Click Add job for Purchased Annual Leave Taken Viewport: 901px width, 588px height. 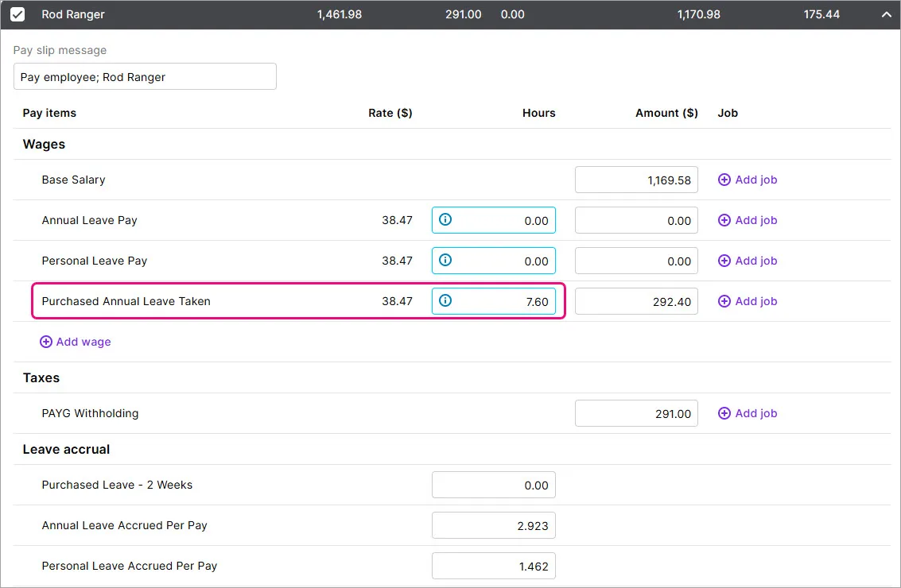tap(748, 301)
